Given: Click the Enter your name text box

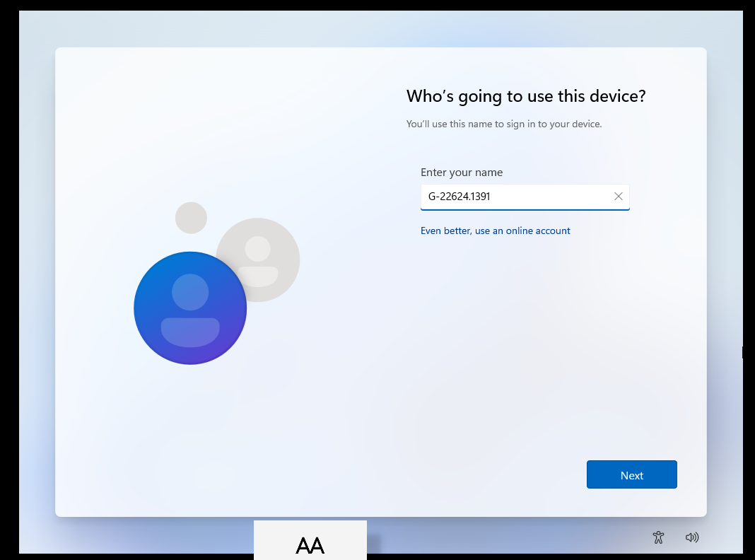Looking at the screenshot, I should (525, 197).
